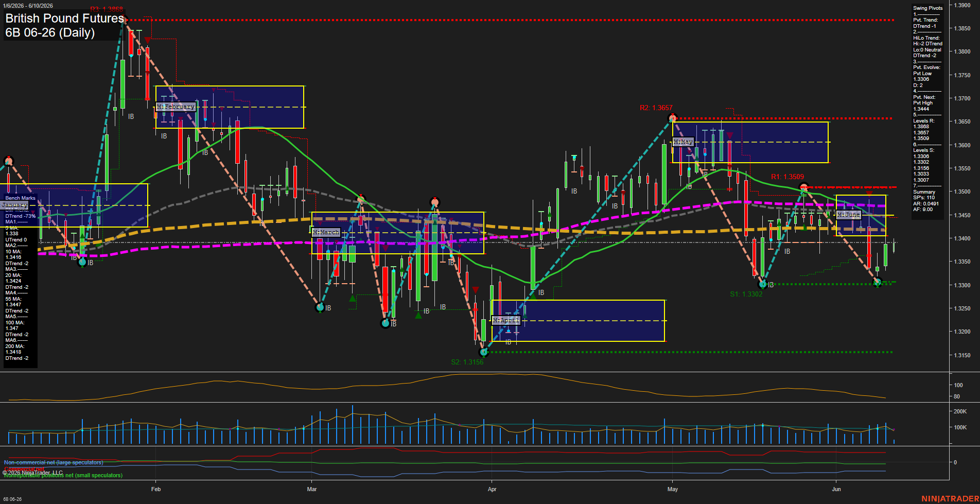Click the 10 MA: 1.3416 benchmark entry
The height and width of the screenshot is (504, 980).
[x=13, y=254]
